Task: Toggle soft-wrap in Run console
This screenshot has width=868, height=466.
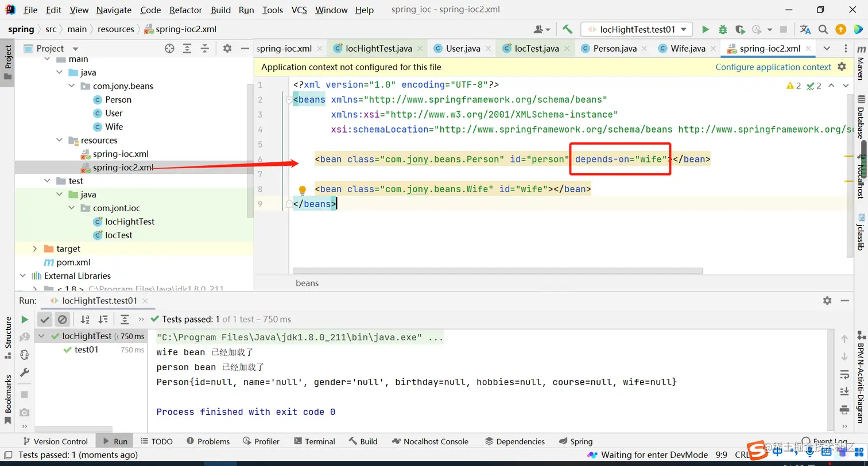Action: pos(844,375)
